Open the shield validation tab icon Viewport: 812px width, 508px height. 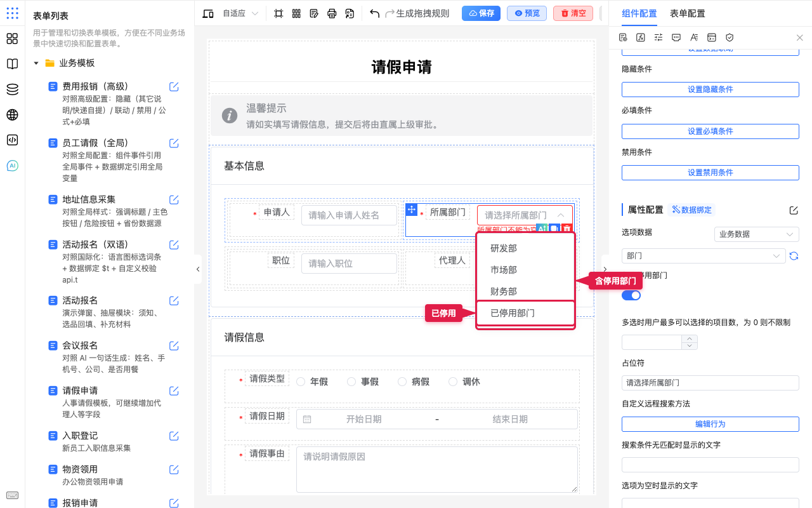click(x=730, y=37)
